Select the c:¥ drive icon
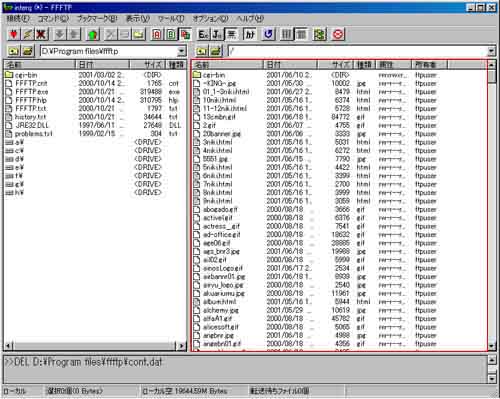 [9, 151]
